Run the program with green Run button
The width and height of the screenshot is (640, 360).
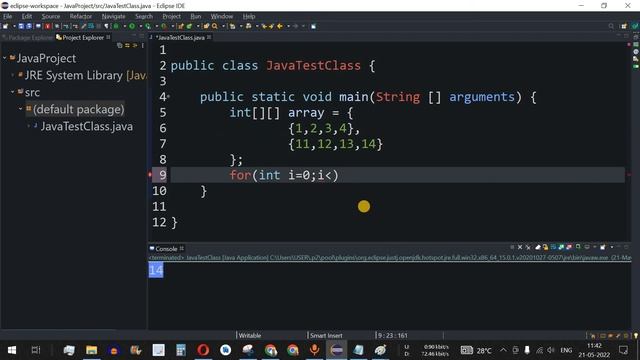(132, 26)
